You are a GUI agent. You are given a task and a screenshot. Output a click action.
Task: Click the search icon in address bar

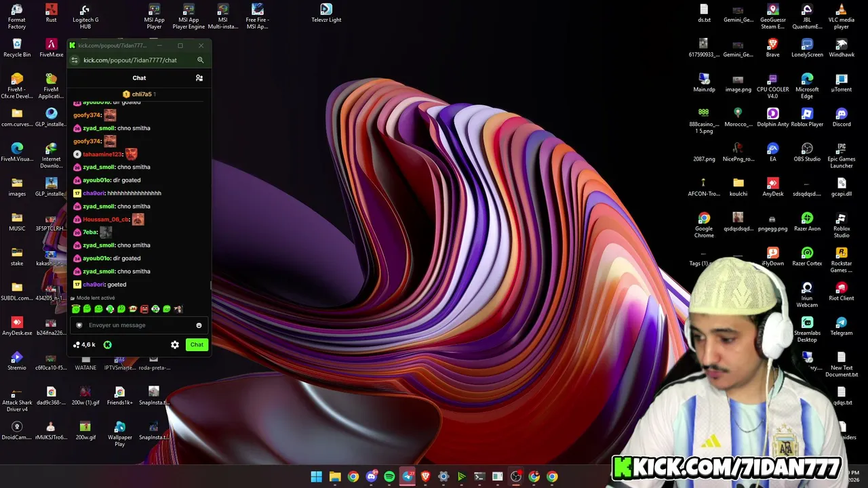(200, 60)
